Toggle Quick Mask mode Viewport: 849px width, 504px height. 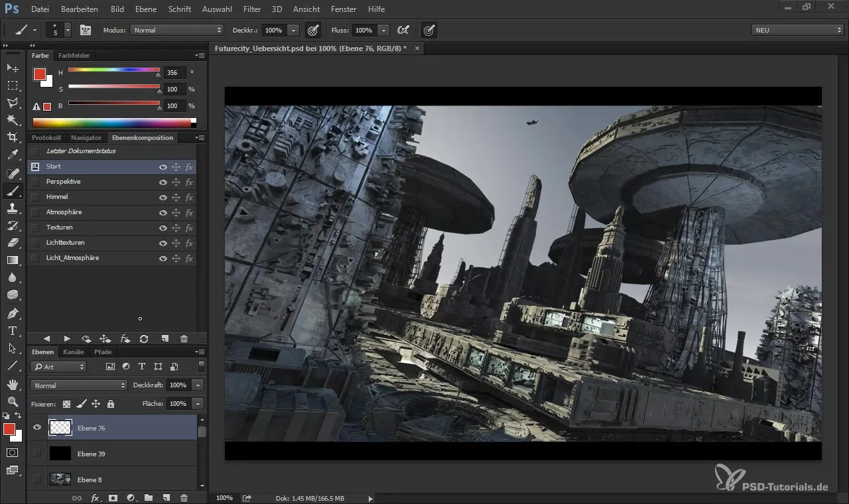click(13, 452)
